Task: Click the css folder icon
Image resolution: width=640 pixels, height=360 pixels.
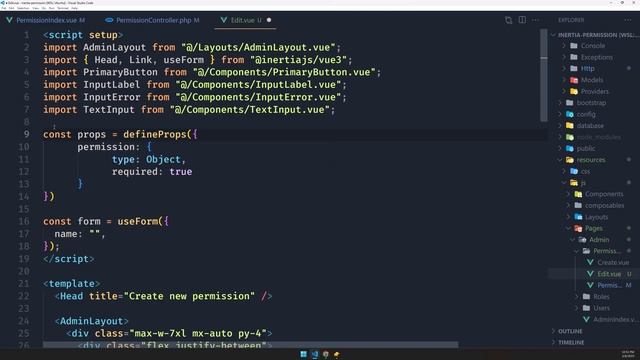Action: point(574,171)
